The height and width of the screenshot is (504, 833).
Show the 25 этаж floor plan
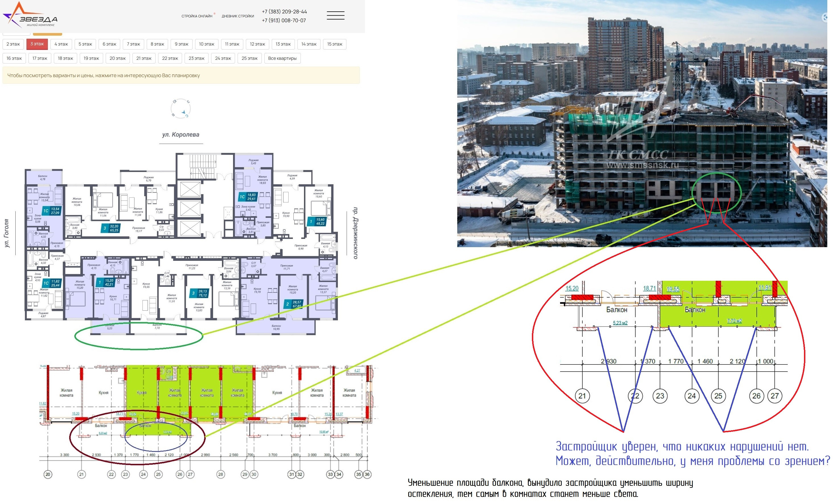pyautogui.click(x=250, y=58)
